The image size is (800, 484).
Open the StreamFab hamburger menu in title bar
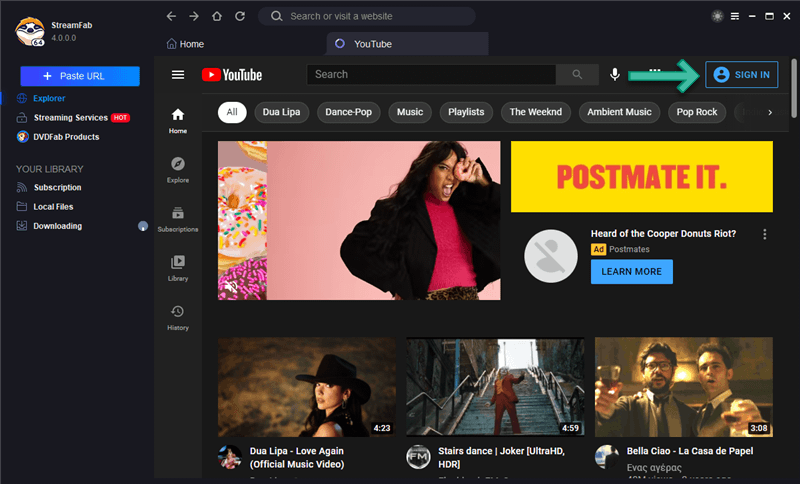[735, 16]
